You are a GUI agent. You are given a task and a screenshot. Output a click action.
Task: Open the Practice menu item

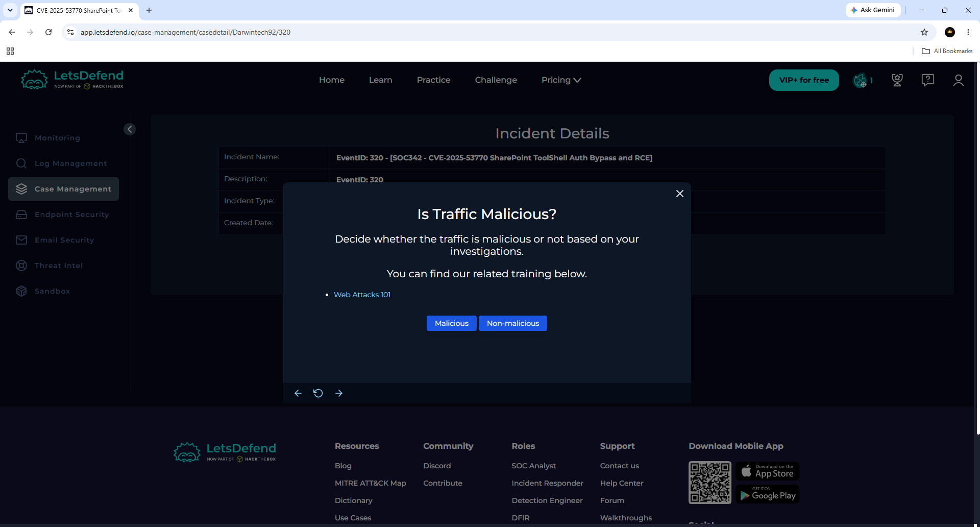(x=434, y=80)
